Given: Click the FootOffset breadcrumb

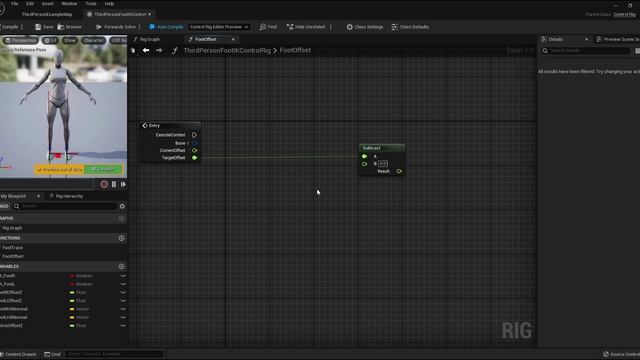Looking at the screenshot, I should 295,50.
